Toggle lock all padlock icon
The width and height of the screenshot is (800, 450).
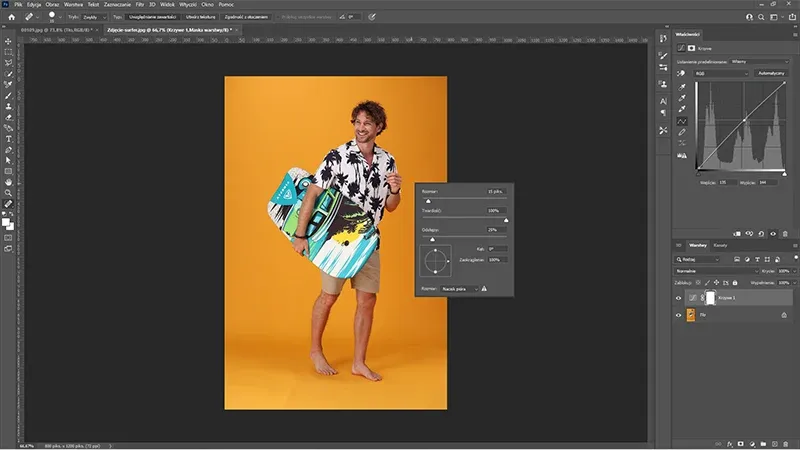point(735,282)
